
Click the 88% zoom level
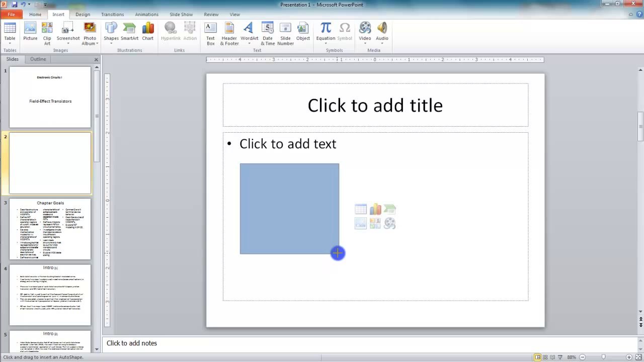572,357
